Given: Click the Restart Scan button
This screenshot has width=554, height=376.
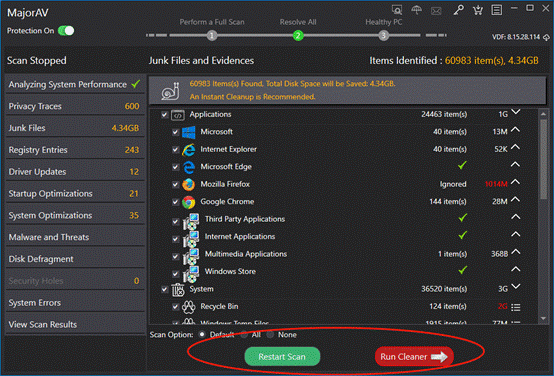Looking at the screenshot, I should pyautogui.click(x=282, y=357).
